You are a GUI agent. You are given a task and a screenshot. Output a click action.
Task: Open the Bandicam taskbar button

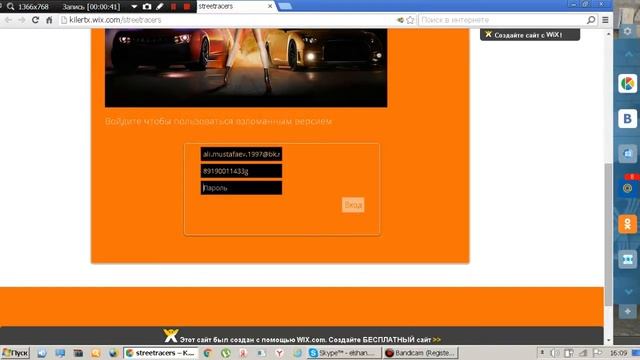[420, 353]
